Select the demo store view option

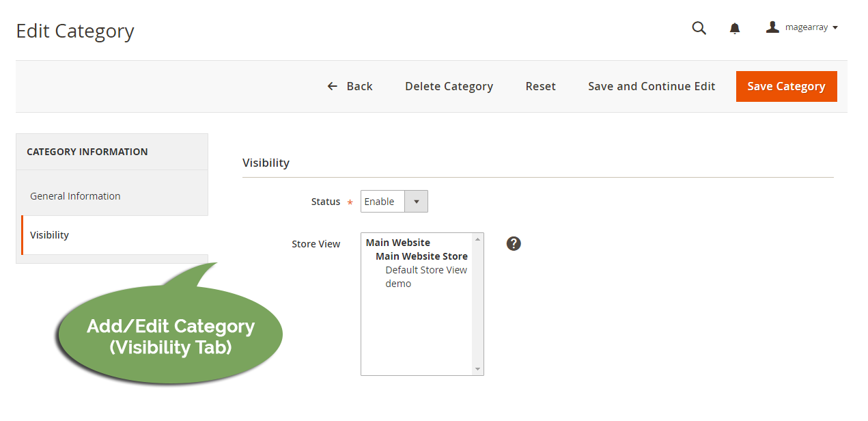pyautogui.click(x=398, y=283)
